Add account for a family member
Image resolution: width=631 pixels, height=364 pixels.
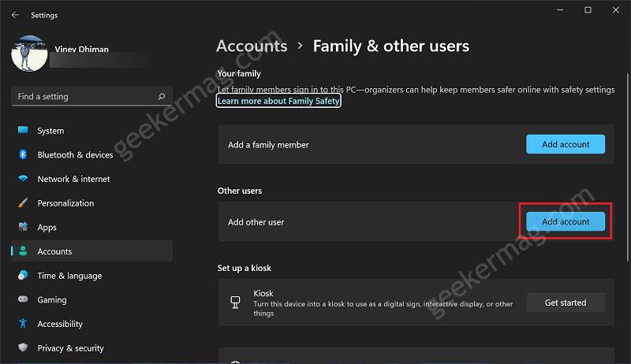coord(566,144)
